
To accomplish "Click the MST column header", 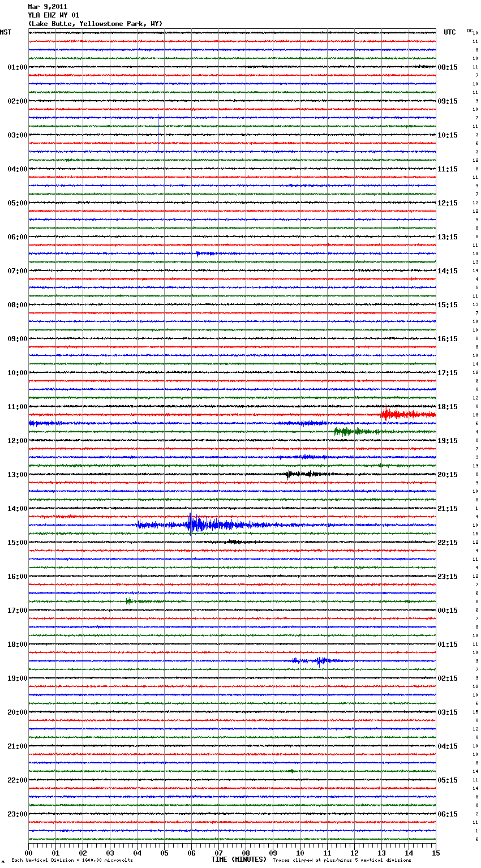I will coord(6,32).
